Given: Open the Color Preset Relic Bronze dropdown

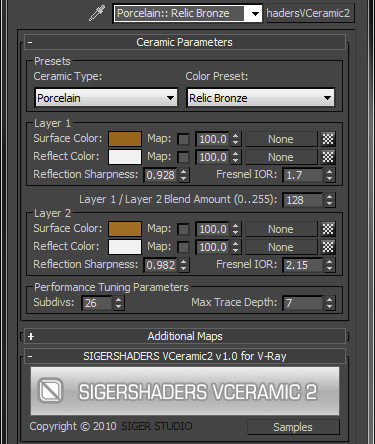Looking at the screenshot, I should tap(261, 98).
